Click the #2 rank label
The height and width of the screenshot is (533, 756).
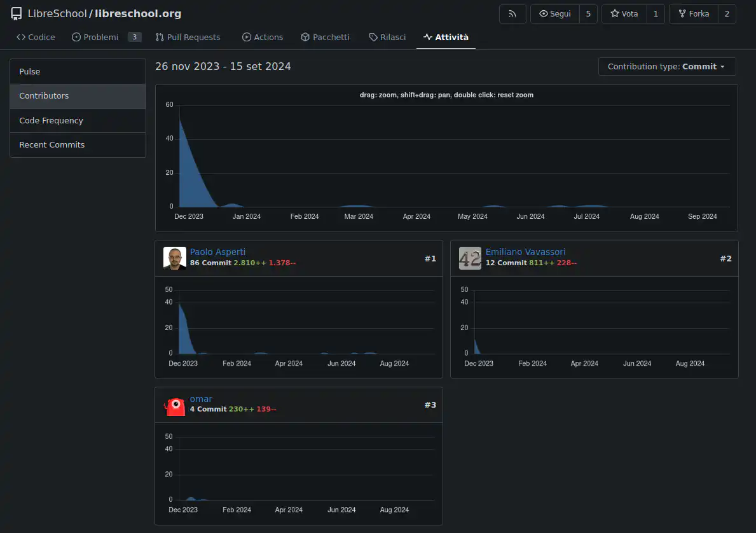725,258
